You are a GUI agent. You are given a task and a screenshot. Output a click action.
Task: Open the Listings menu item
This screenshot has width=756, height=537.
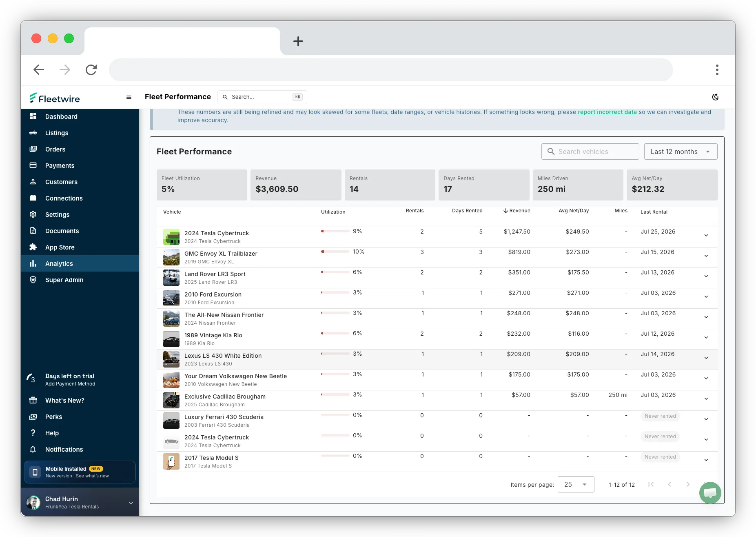[x=80, y=133]
